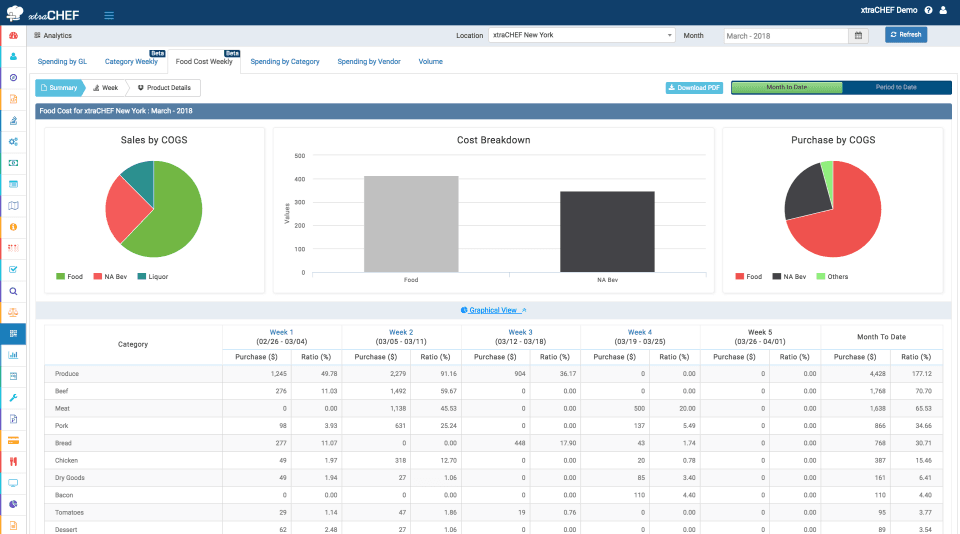Open the Graphical View link
The height and width of the screenshot is (534, 960).
(493, 310)
